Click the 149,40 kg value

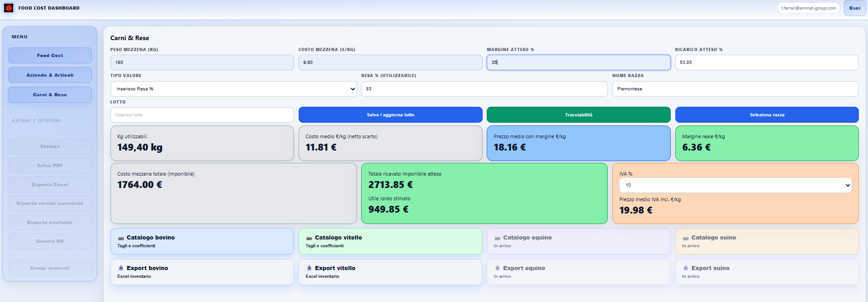pyautogui.click(x=140, y=147)
